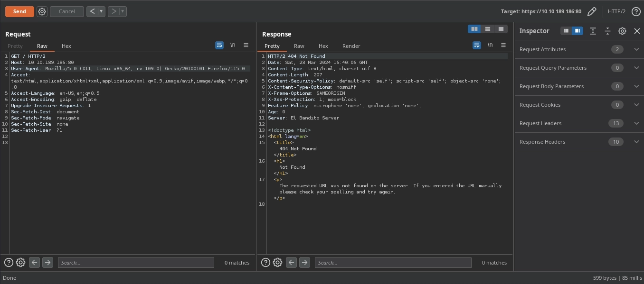Open request send settings gear icon
This screenshot has width=644, height=284.
[x=42, y=11]
